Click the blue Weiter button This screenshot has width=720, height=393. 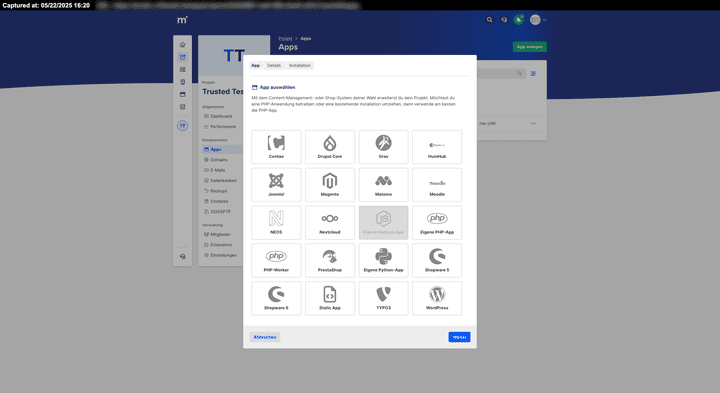[x=459, y=337]
